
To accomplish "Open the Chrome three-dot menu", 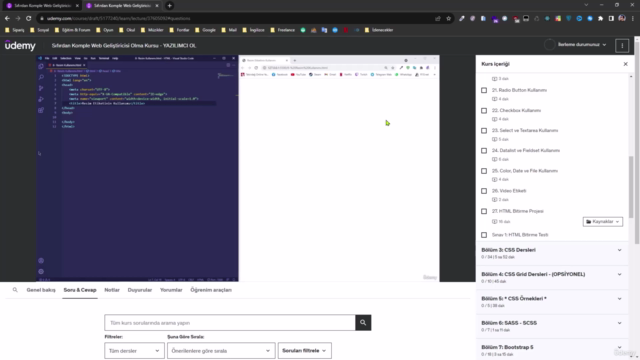I will 633,18.
